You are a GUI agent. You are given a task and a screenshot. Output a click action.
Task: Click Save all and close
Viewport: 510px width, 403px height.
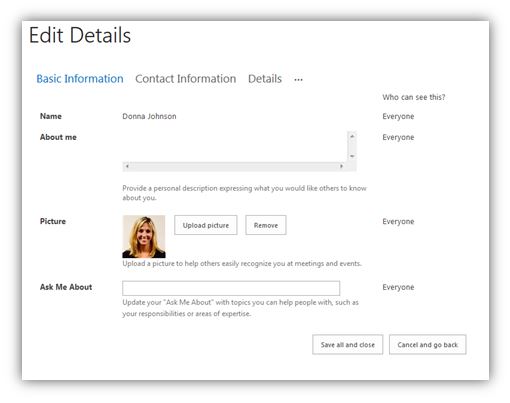point(347,344)
